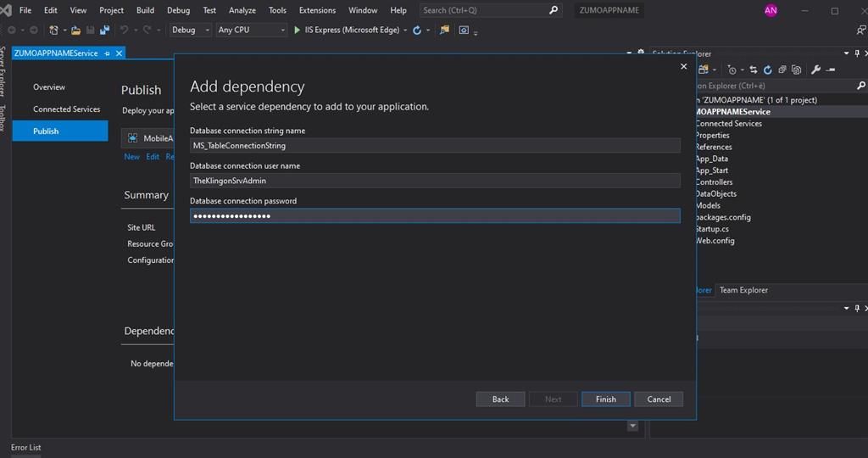This screenshot has height=458, width=868.
Task: Click the Sync with Active Document icon
Action: click(x=754, y=70)
